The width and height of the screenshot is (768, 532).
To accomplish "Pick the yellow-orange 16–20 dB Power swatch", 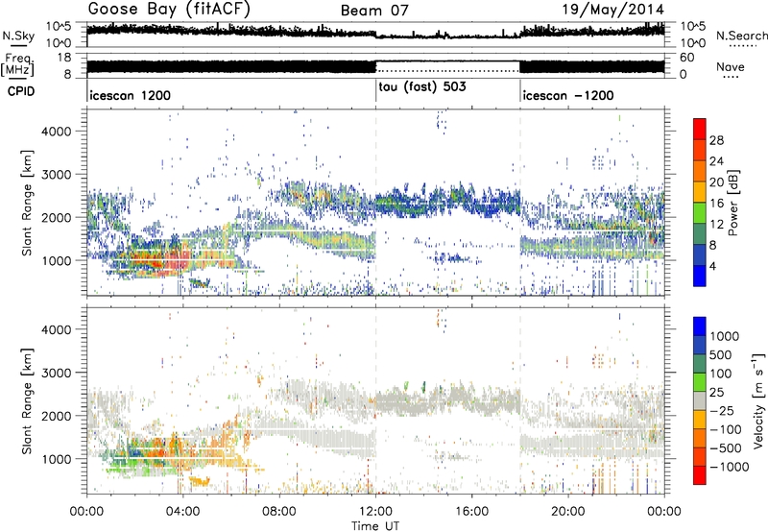I will click(700, 192).
